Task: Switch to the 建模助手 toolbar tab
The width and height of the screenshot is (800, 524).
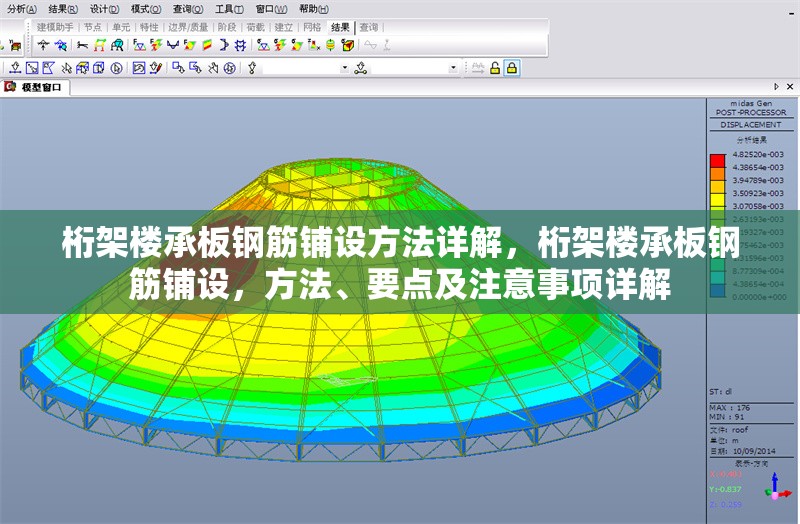Action: click(x=55, y=28)
